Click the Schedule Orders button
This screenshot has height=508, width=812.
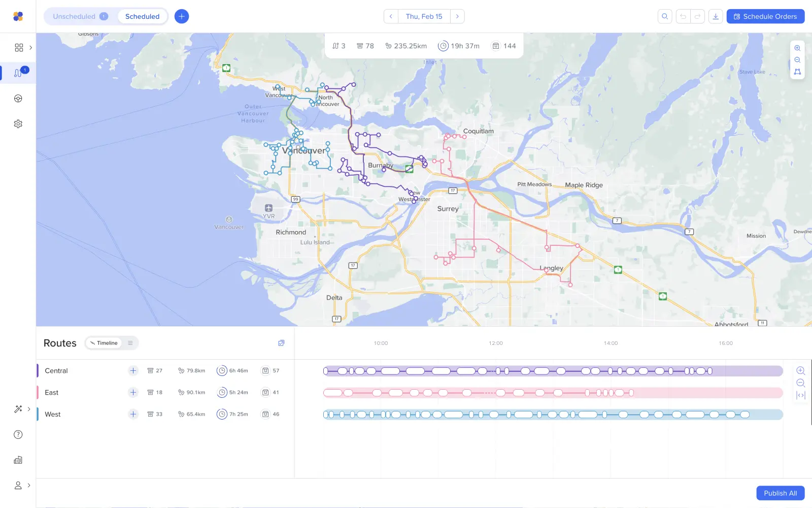pos(765,16)
